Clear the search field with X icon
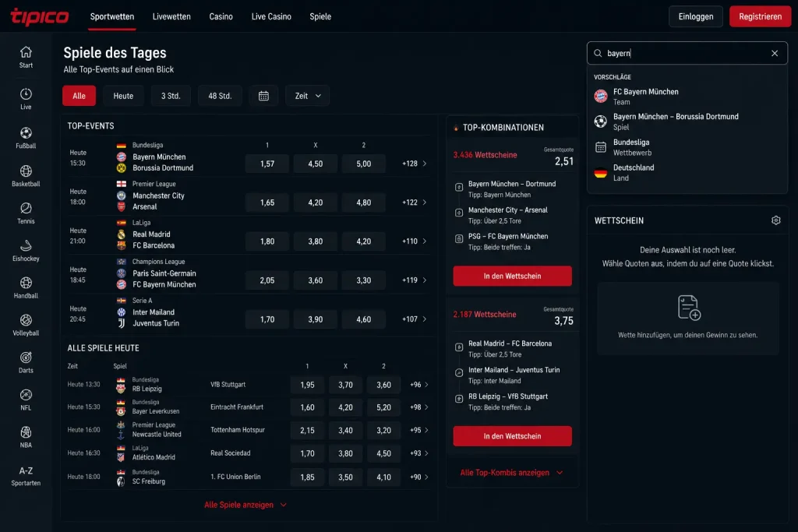The image size is (798, 532). (x=775, y=54)
